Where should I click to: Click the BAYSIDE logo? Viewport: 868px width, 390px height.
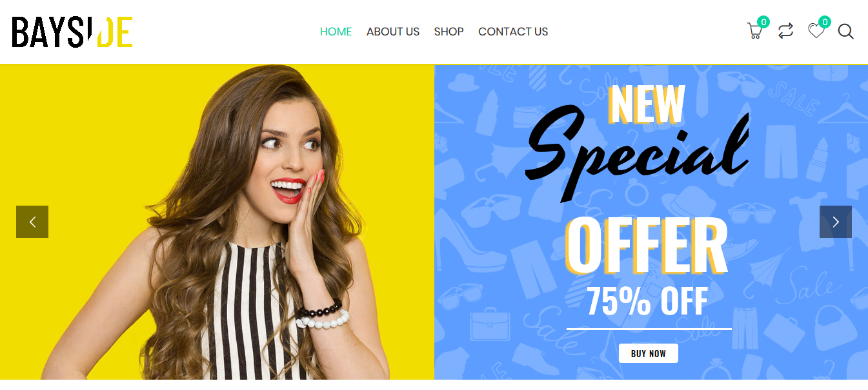[72, 32]
